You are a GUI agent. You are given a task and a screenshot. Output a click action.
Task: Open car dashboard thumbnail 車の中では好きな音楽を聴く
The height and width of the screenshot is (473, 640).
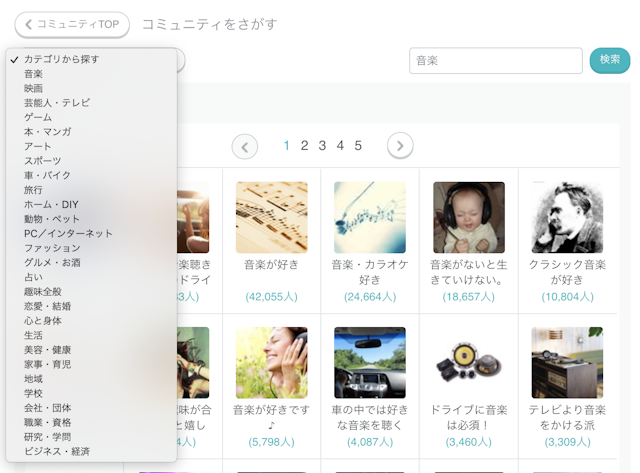[370, 362]
